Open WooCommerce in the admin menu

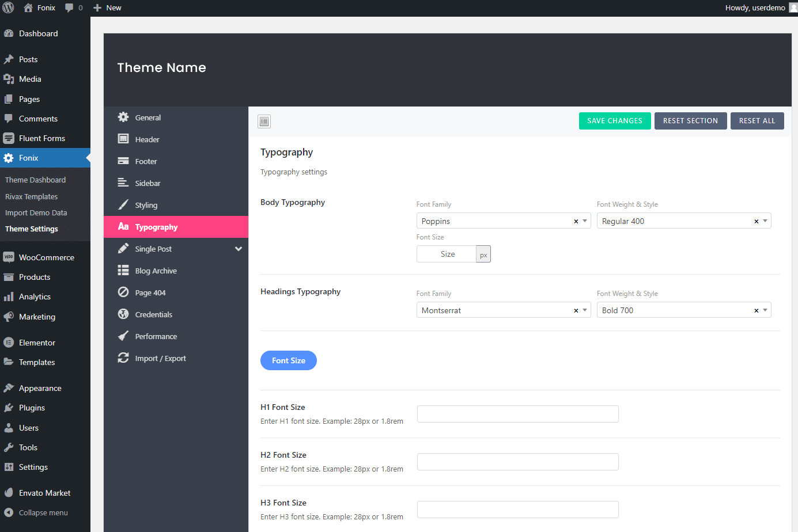[46, 257]
